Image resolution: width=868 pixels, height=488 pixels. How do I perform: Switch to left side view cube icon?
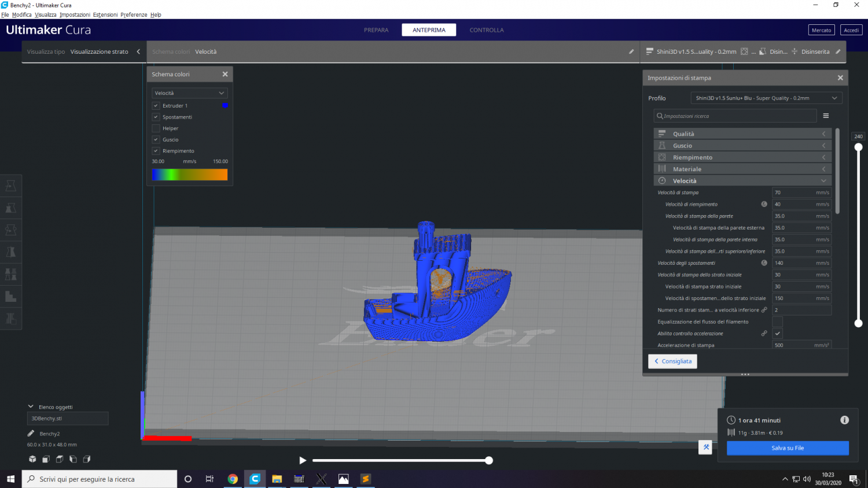click(x=73, y=459)
